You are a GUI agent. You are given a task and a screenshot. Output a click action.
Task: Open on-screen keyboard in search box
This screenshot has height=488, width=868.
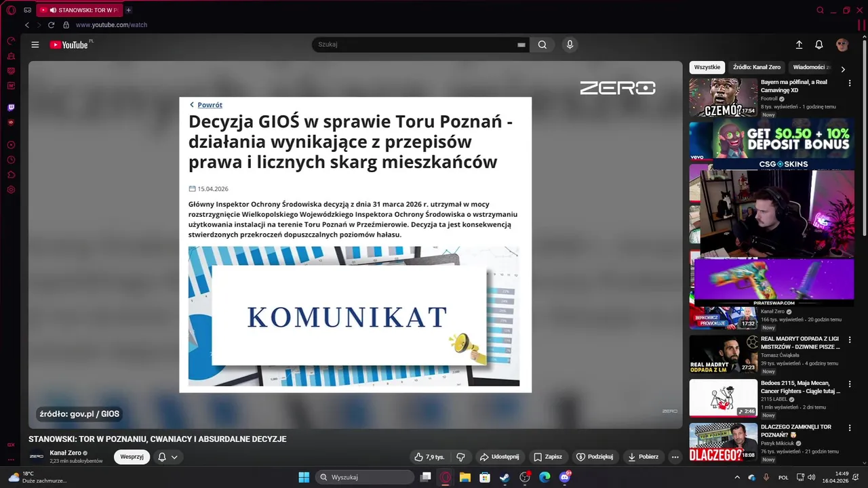tap(521, 45)
